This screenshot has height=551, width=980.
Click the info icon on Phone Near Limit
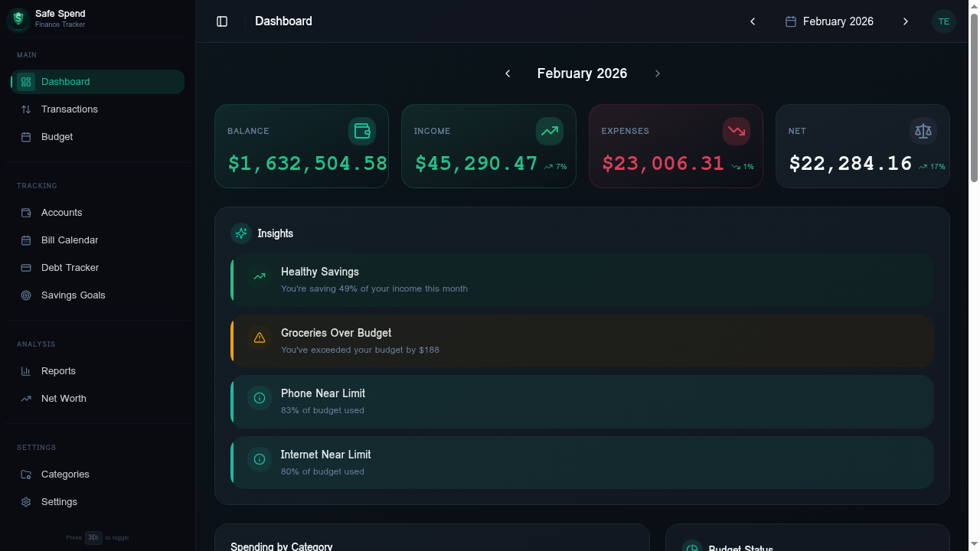click(260, 398)
